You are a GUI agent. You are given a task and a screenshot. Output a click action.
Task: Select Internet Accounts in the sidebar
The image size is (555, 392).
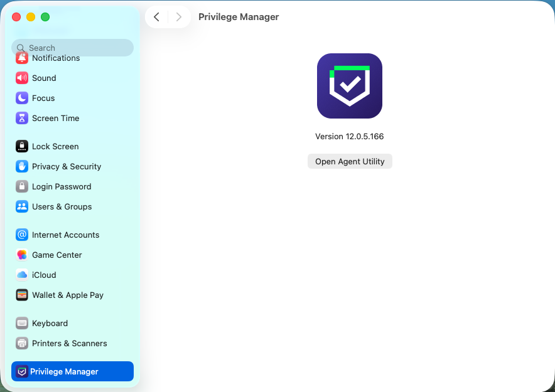65,235
